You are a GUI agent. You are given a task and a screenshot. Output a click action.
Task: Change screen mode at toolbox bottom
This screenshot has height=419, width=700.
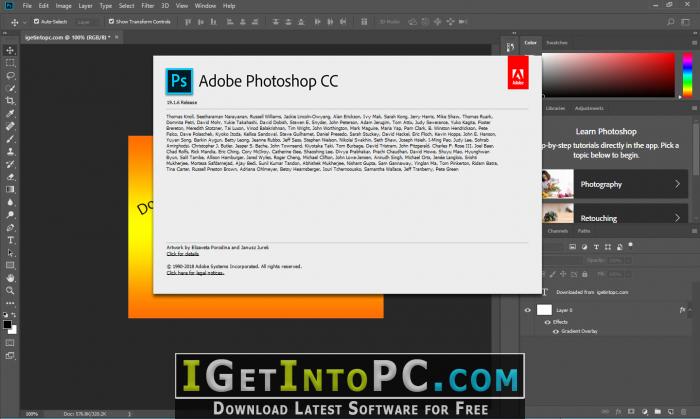pyautogui.click(x=10, y=356)
